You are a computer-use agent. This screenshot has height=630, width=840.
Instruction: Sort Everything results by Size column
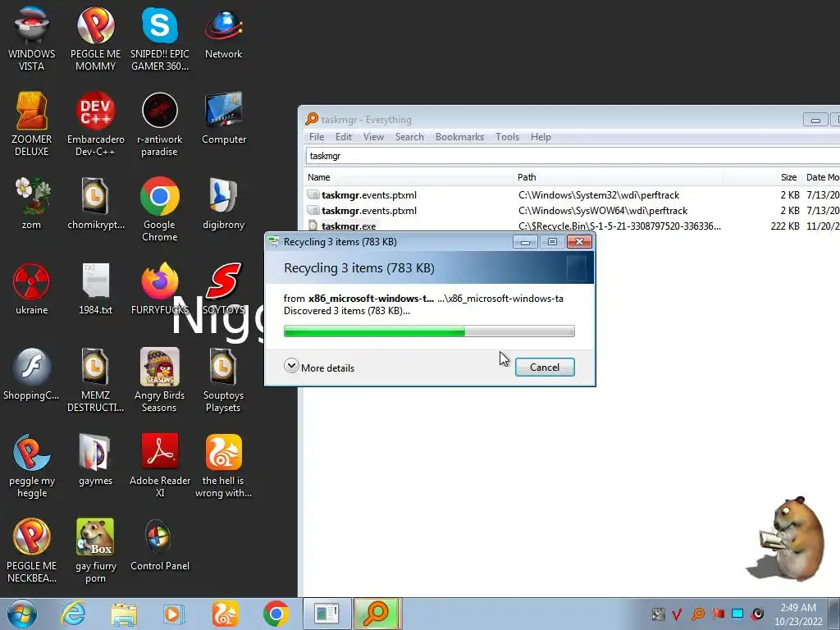(x=762, y=177)
